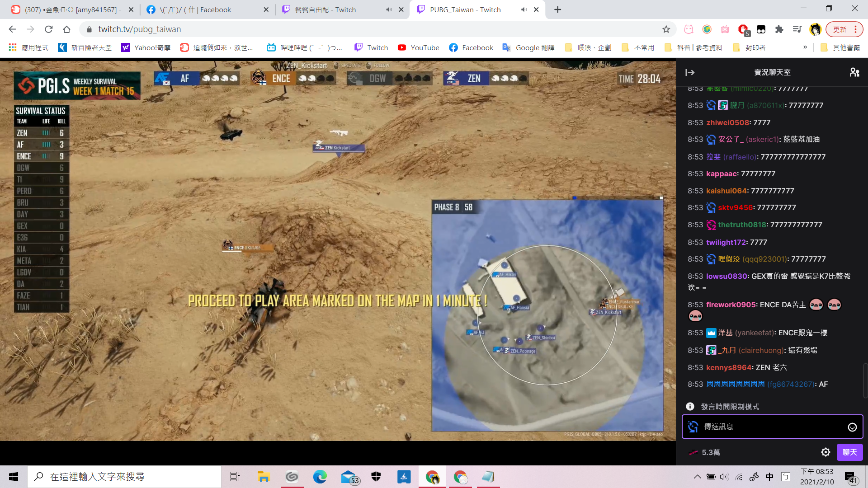Open the 新冒險者天堂 bookmark

pyautogui.click(x=85, y=47)
